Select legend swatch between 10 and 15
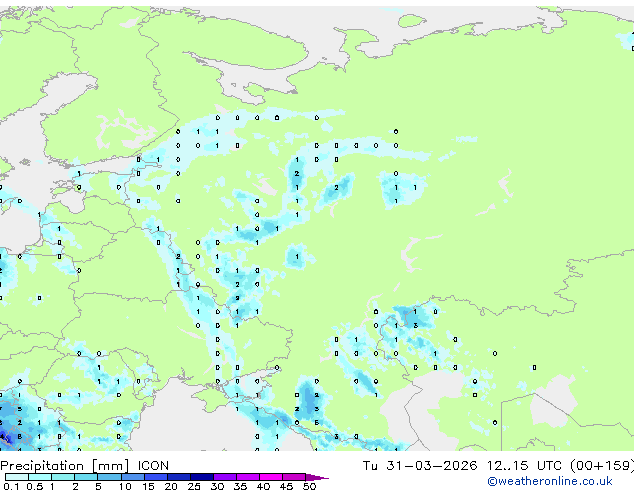This screenshot has width=634, height=490. coord(133,477)
